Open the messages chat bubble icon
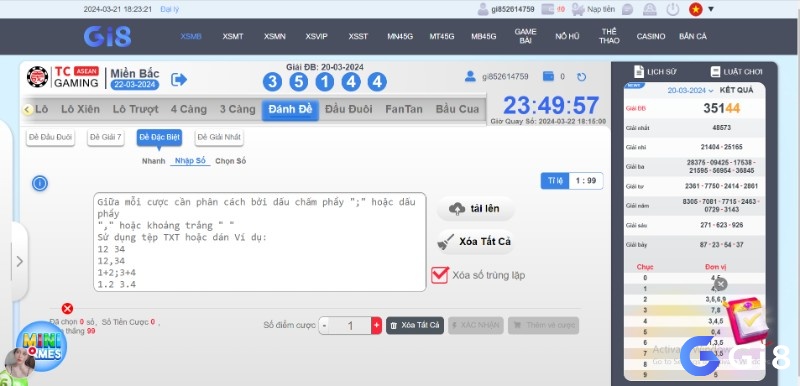The image size is (800, 386). (628, 9)
